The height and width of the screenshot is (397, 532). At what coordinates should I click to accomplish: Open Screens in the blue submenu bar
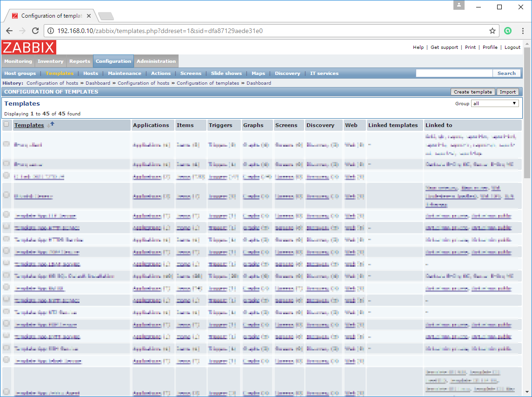[x=191, y=74]
